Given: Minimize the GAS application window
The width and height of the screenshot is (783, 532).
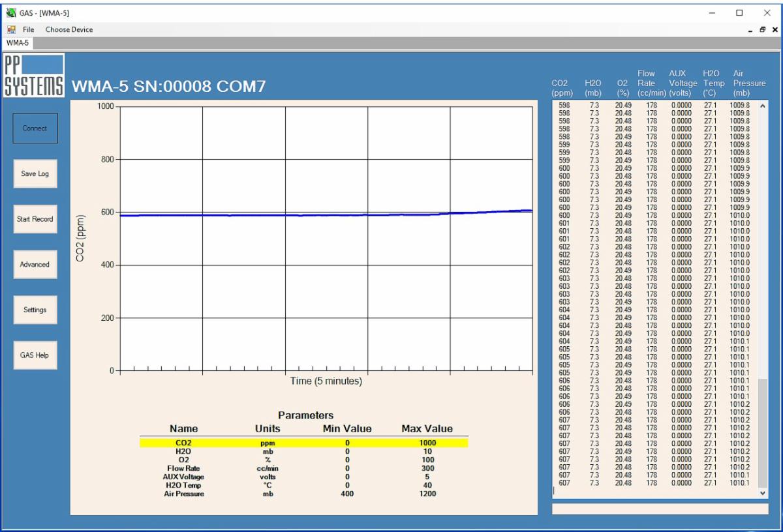Looking at the screenshot, I should coord(711,12).
